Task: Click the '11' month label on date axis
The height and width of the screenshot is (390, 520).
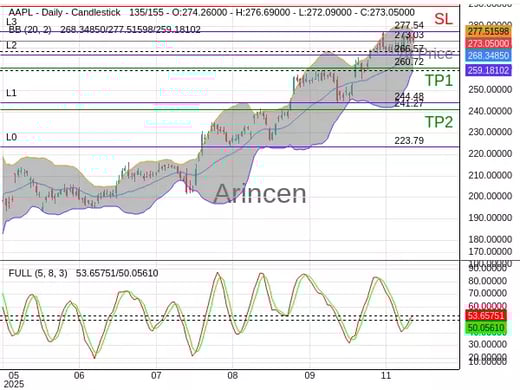Action: (386, 375)
